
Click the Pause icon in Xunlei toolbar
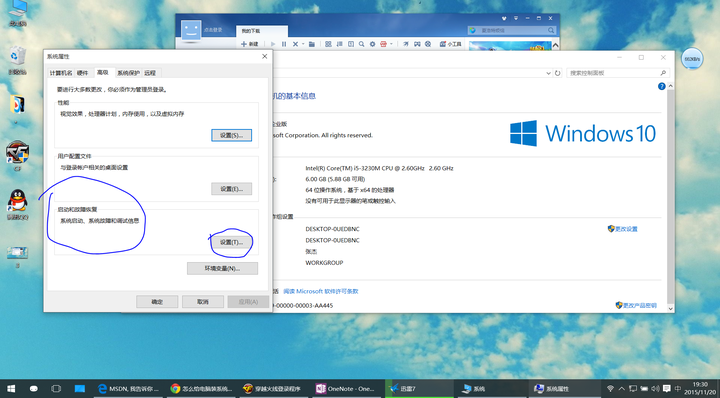pyautogui.click(x=284, y=44)
